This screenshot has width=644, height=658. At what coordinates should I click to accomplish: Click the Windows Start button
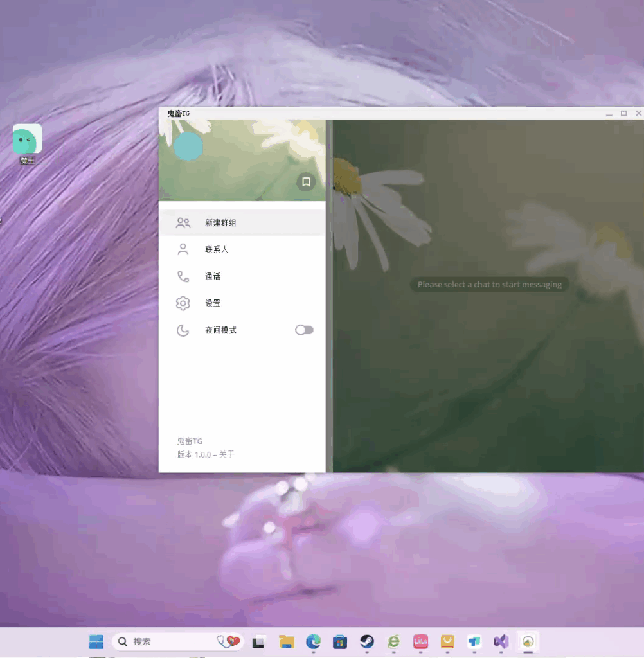[96, 641]
